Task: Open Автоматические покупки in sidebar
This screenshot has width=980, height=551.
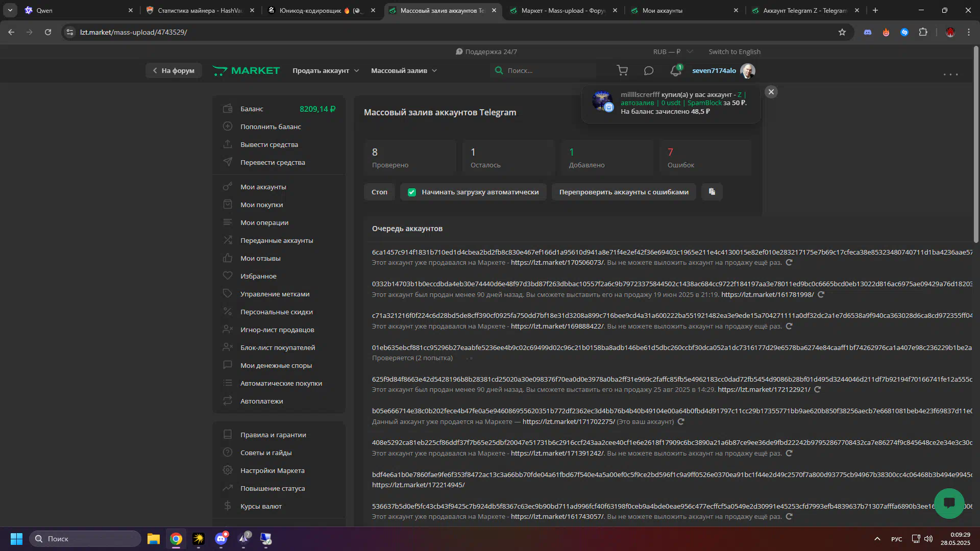Action: pos(281,383)
